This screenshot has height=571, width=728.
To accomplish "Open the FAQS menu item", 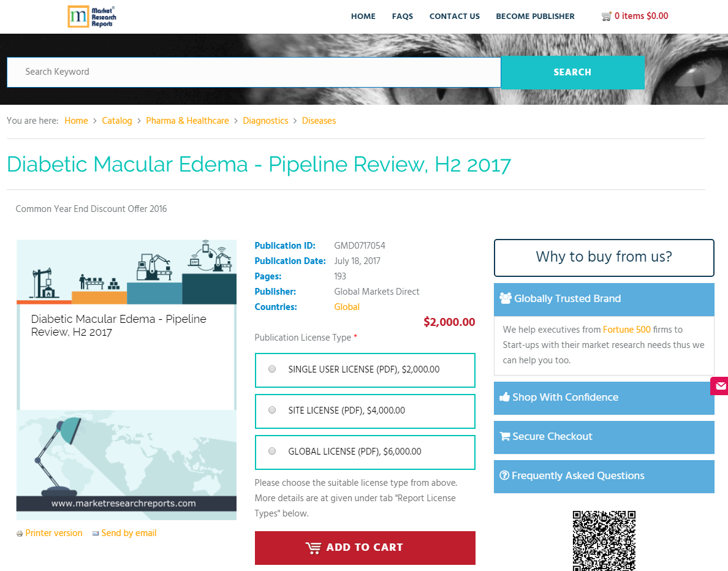I will (403, 17).
